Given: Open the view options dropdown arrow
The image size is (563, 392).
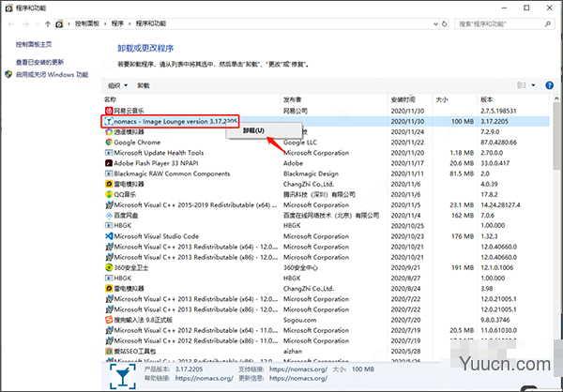Looking at the screenshot, I should coord(533,85).
